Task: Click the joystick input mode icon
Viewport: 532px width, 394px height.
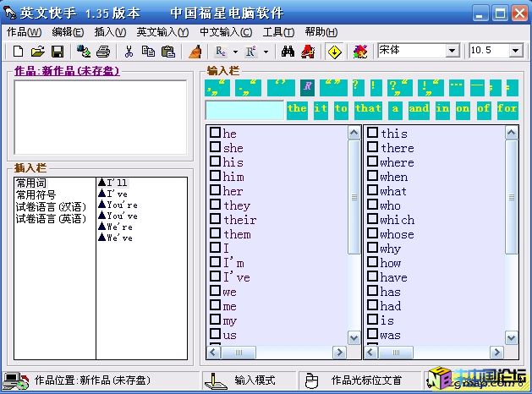Action: (x=216, y=381)
